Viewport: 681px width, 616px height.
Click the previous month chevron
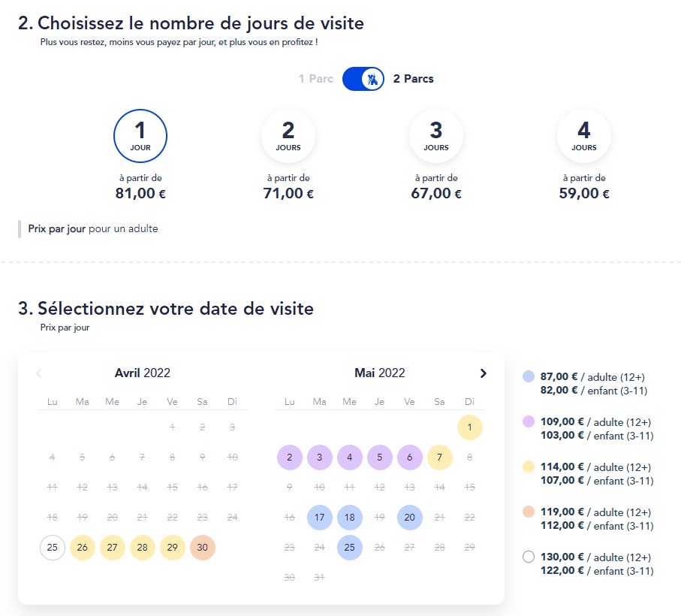coord(39,373)
